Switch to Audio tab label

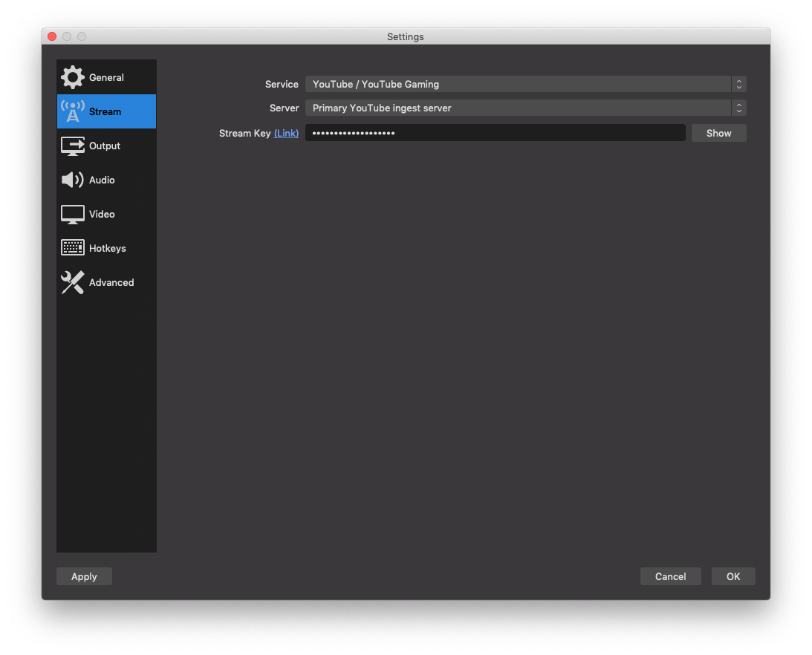tap(102, 180)
